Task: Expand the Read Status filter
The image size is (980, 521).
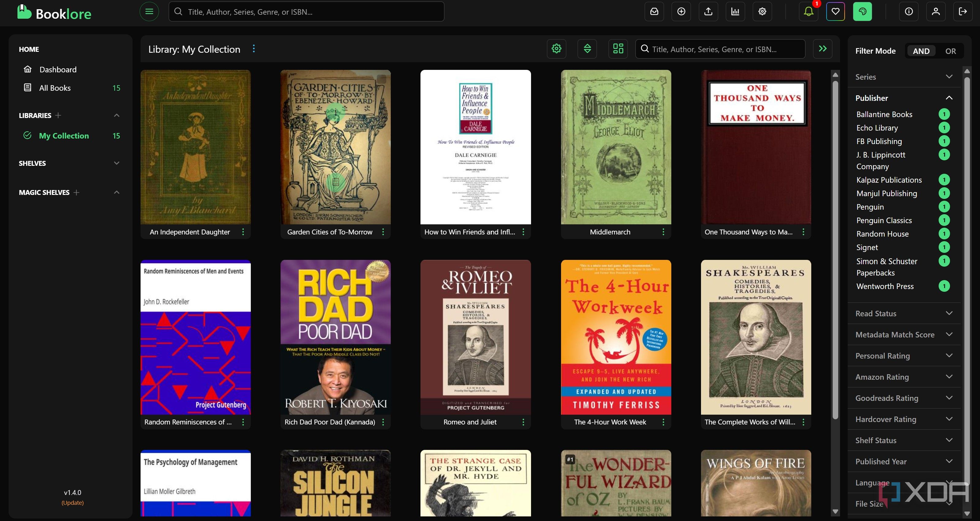Action: click(x=904, y=314)
